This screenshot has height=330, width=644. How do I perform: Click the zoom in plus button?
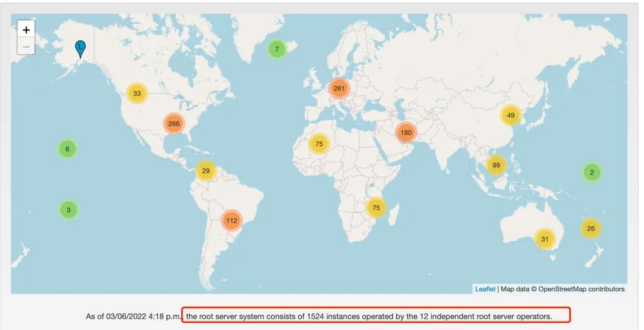(26, 29)
